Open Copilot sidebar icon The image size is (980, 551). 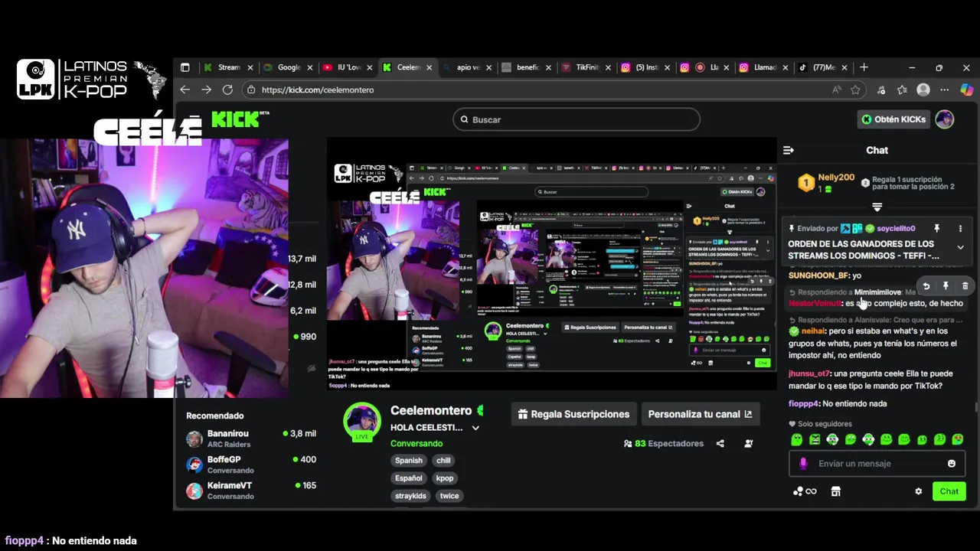click(x=966, y=90)
